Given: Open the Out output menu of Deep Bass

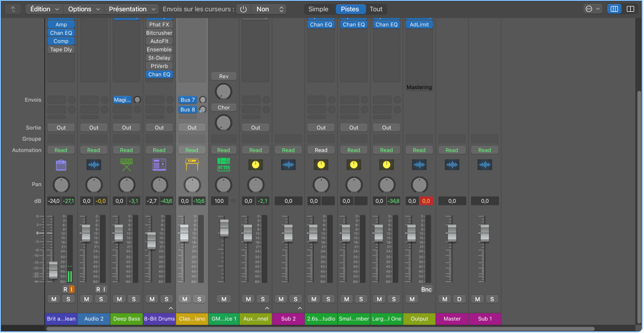Looking at the screenshot, I should (x=127, y=128).
